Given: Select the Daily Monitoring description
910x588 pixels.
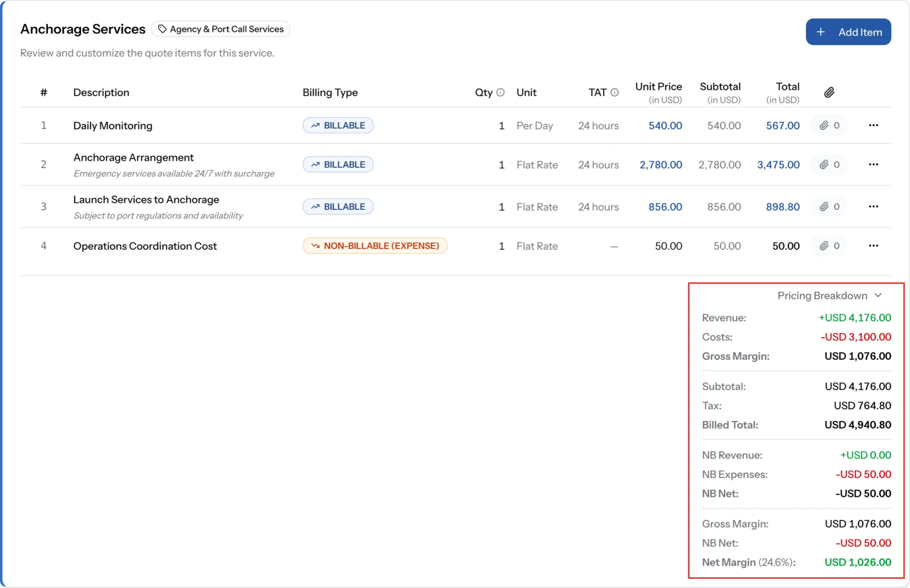Looking at the screenshot, I should click(113, 126).
